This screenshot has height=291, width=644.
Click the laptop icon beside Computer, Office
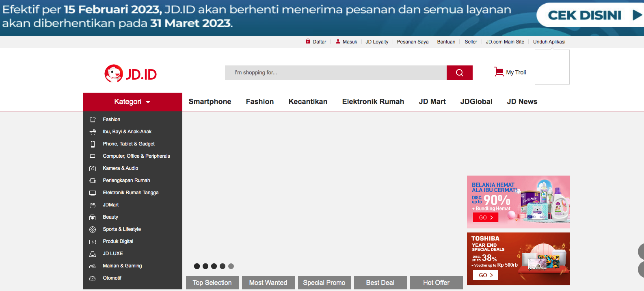coord(93,156)
